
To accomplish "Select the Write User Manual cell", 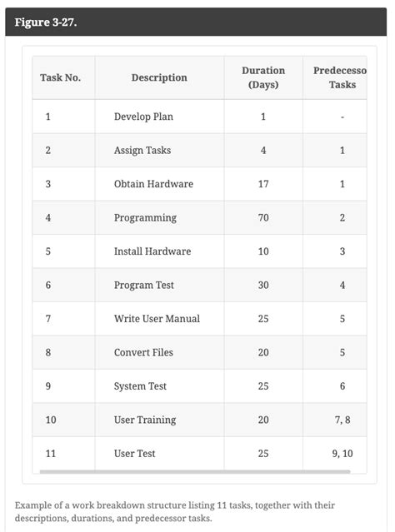I will click(159, 319).
